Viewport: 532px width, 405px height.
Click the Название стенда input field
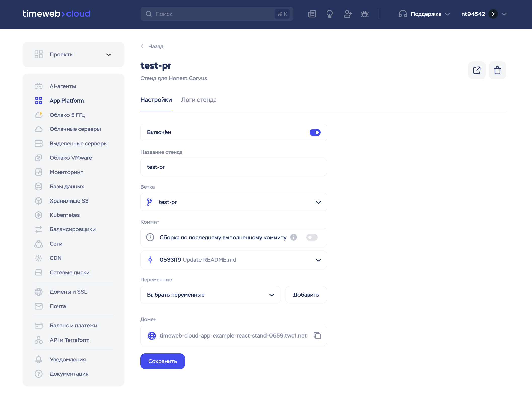(234, 167)
